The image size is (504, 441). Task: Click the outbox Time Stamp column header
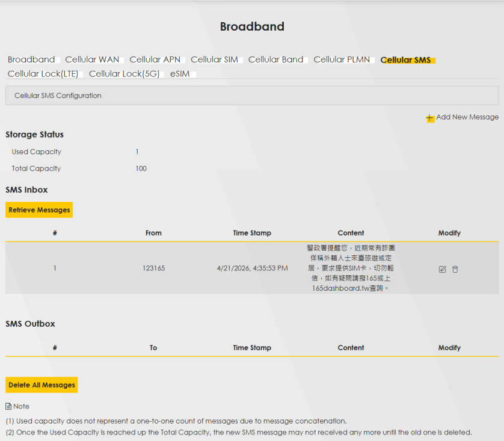[252, 347]
